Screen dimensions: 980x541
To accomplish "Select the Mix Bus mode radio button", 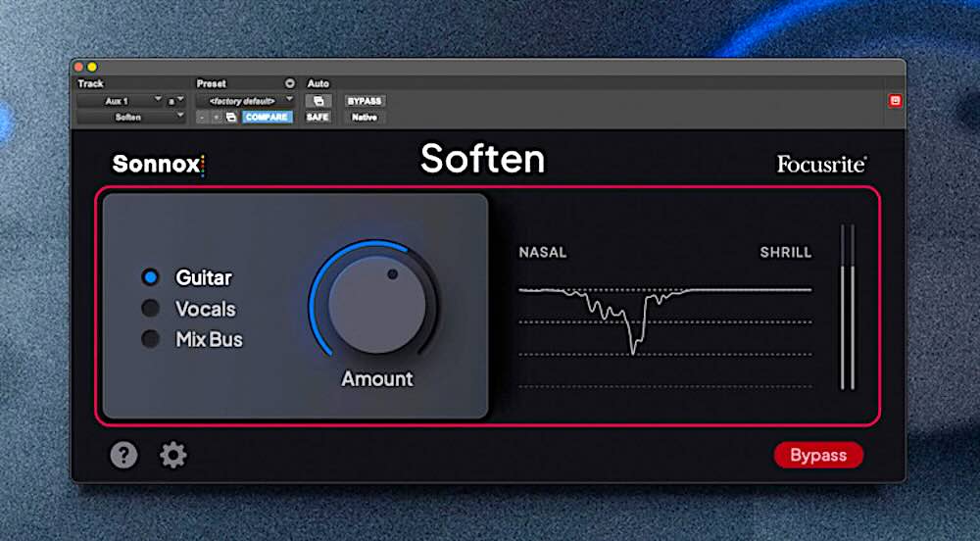I will pos(150,339).
